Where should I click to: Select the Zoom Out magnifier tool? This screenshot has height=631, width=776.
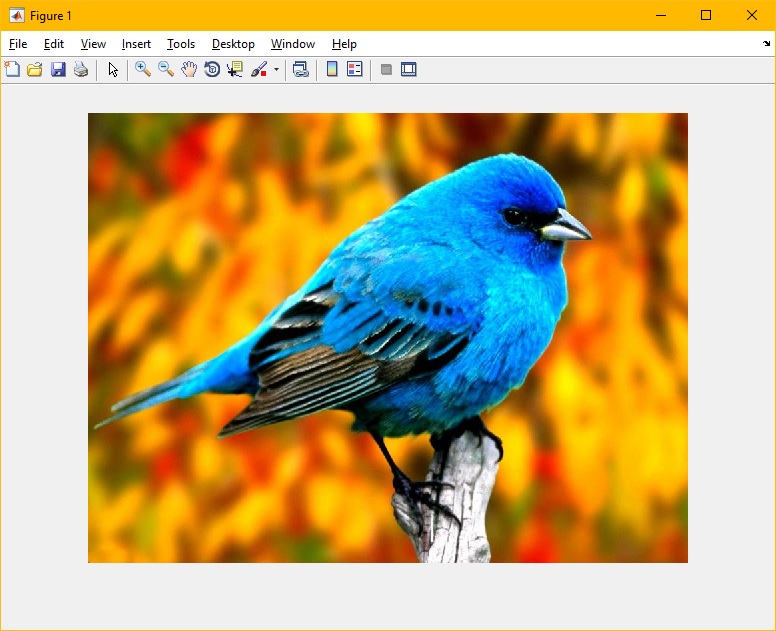click(x=166, y=69)
